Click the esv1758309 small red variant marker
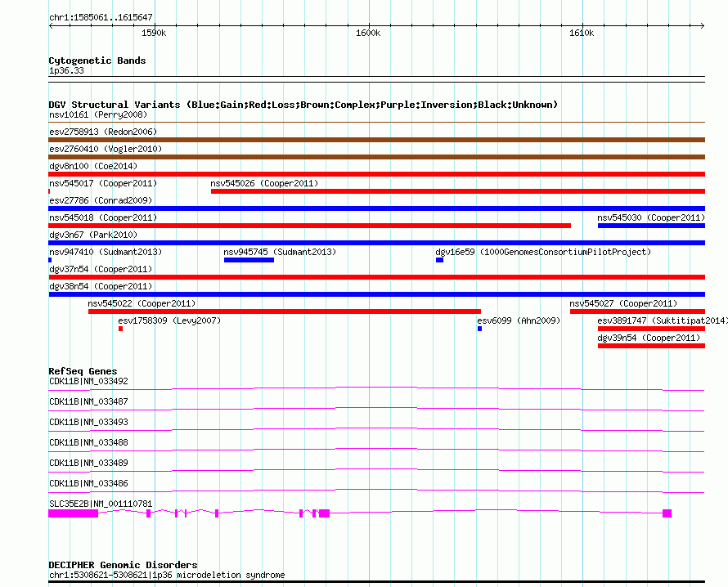 point(120,329)
